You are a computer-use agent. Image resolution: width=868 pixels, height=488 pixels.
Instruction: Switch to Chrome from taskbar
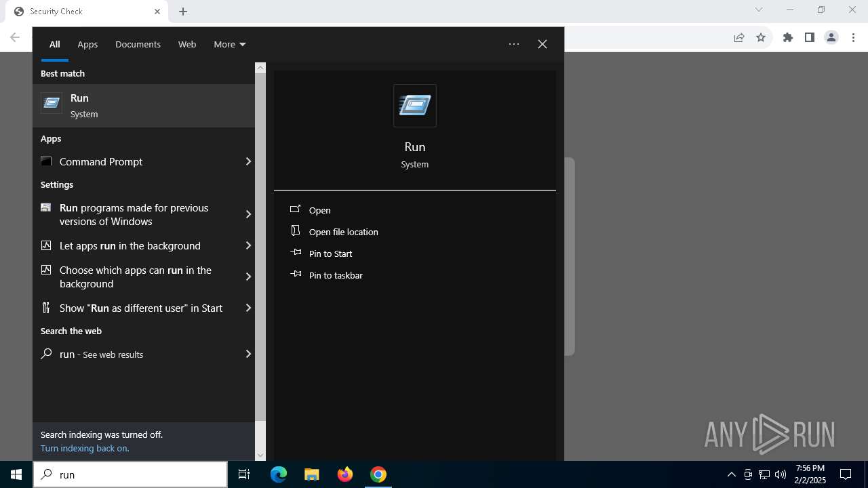378,474
